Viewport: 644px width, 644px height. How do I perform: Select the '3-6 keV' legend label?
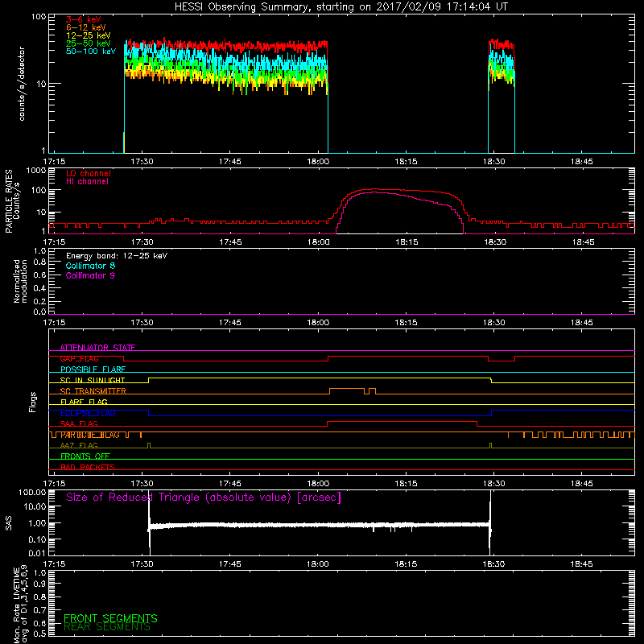point(84,19)
